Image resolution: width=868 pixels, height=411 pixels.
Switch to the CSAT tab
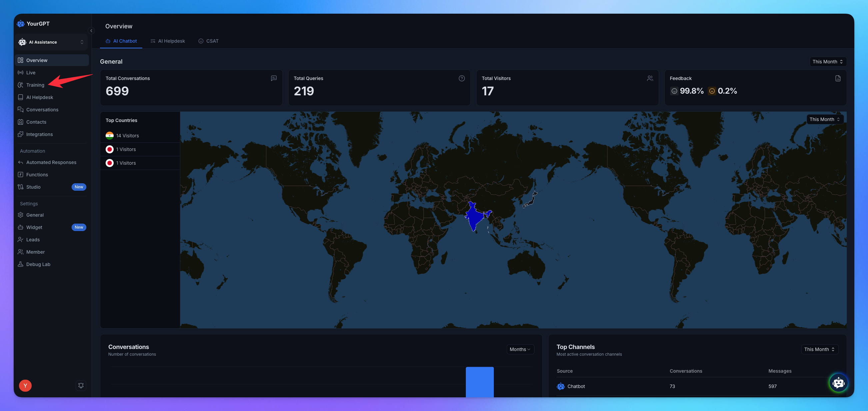click(209, 41)
